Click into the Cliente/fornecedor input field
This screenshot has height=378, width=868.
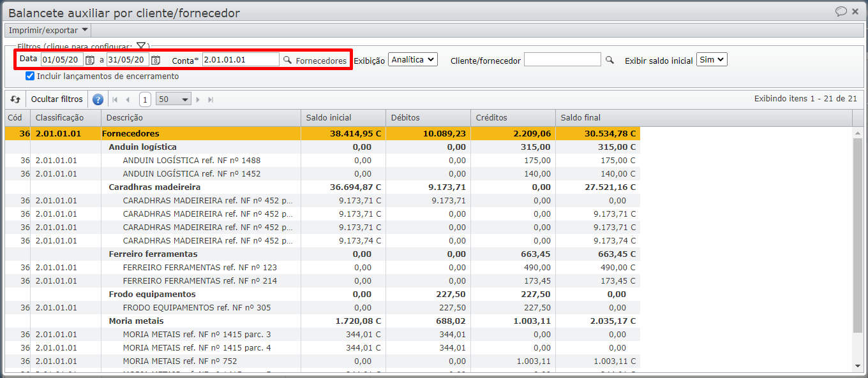(562, 60)
